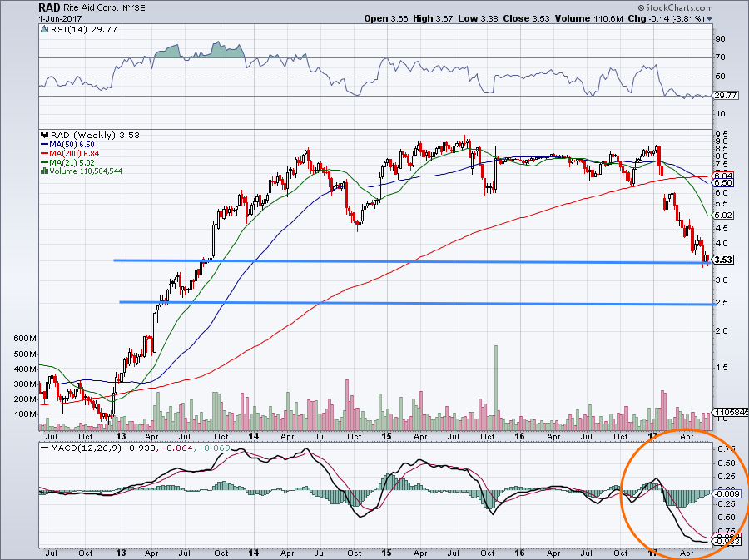
Task: Click the -0.069 histogram tag on the MACD right axis
Action: (727, 493)
